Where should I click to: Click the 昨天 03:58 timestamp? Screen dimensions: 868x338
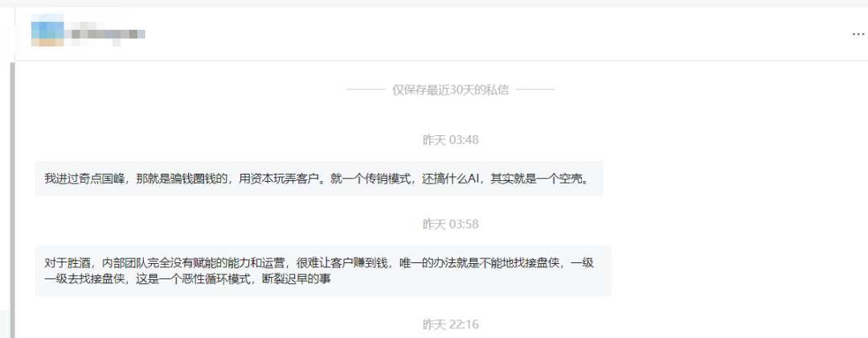(451, 225)
